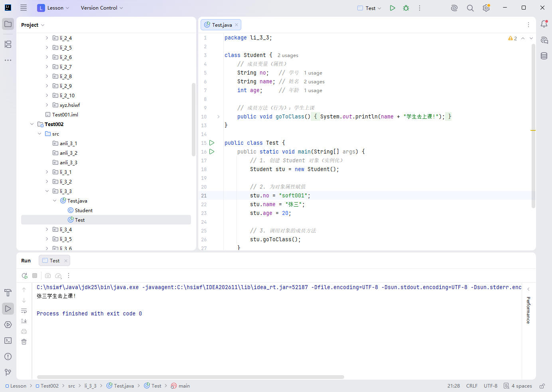552x392 pixels.
Task: Open the Database tool window
Action: pos(544,56)
